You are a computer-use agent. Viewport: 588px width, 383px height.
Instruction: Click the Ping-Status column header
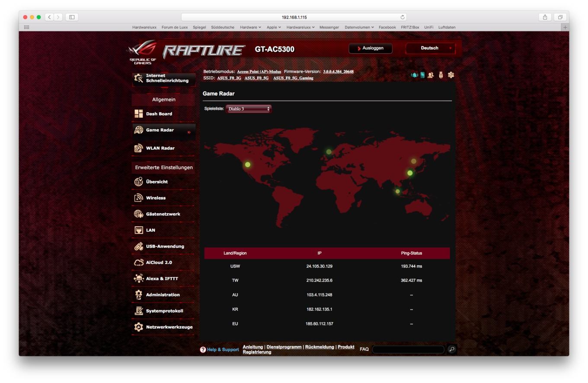tap(411, 253)
